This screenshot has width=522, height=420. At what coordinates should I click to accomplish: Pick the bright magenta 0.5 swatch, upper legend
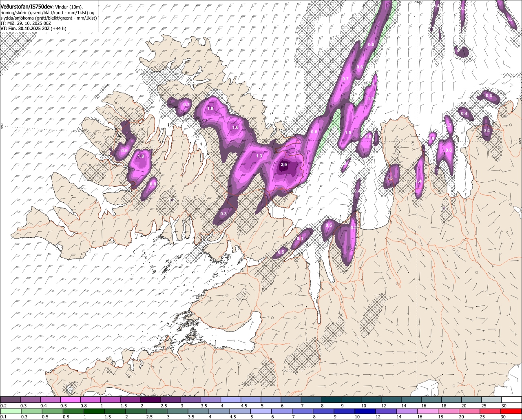coord(70,400)
